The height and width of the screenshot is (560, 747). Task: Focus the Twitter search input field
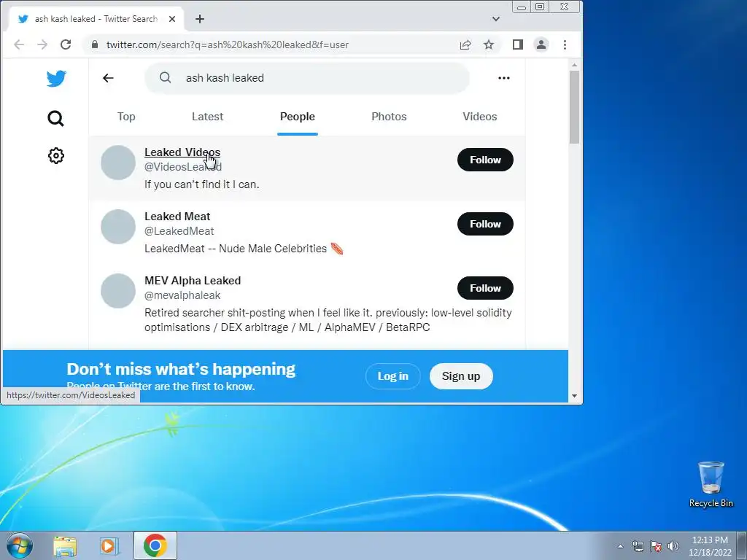pyautogui.click(x=307, y=78)
